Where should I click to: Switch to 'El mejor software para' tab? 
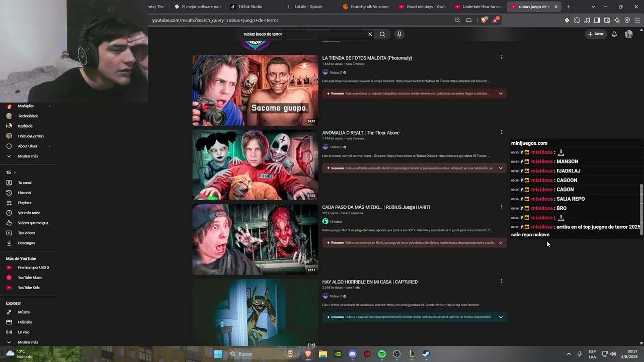[198, 7]
